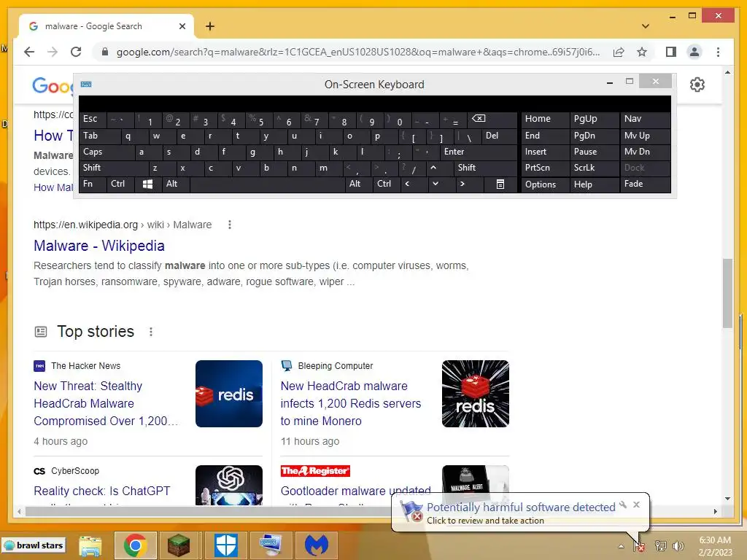Open File Explorer from the taskbar
The height and width of the screenshot is (560, 747).
[90, 545]
